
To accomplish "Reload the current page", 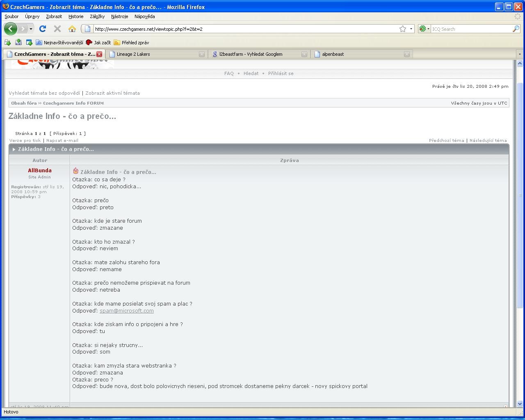I will click(x=43, y=29).
